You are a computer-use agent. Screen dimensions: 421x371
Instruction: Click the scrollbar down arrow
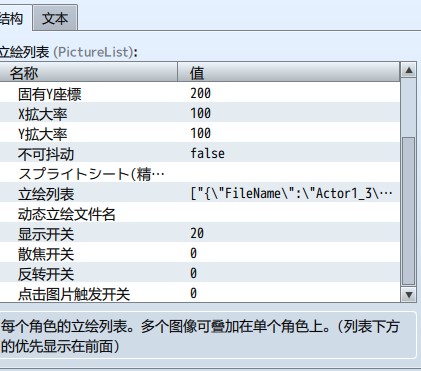(409, 294)
